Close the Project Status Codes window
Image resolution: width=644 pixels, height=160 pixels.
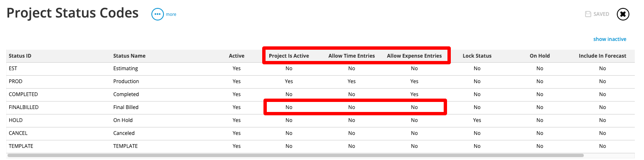coord(623,14)
